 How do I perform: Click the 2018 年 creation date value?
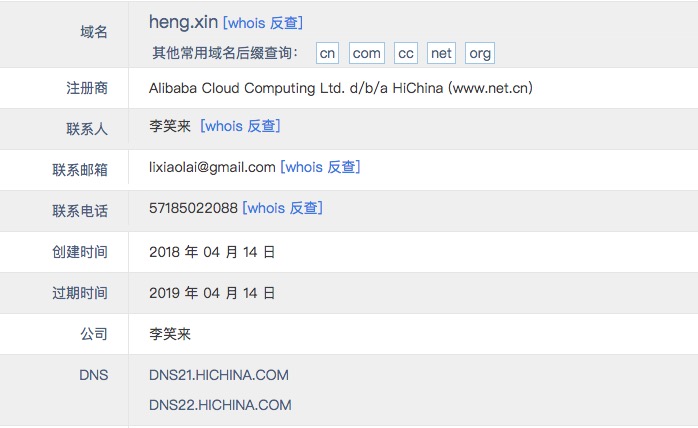coord(212,252)
